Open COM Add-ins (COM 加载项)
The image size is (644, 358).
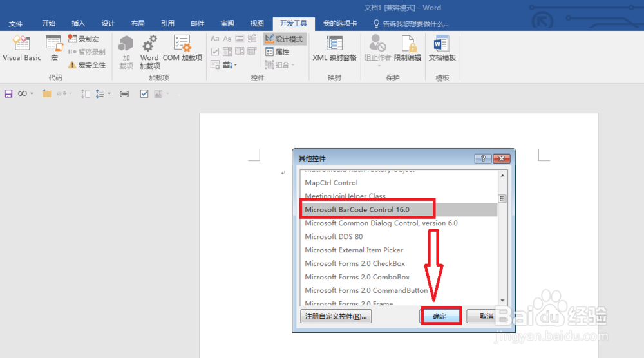coord(182,48)
